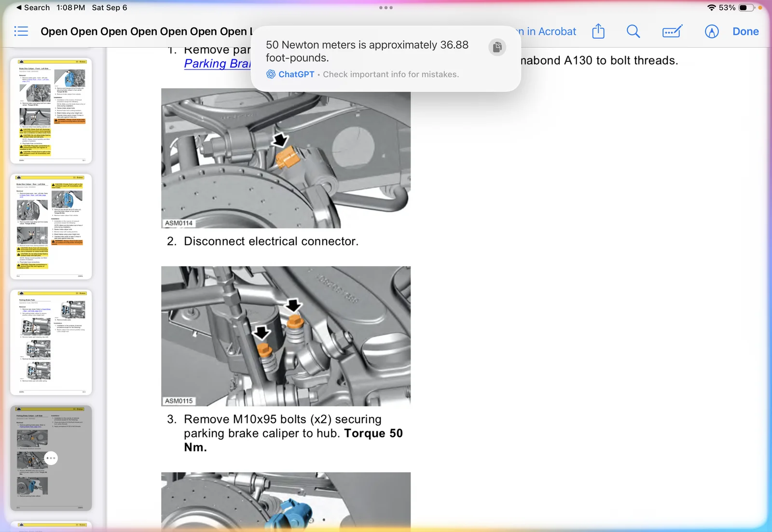Tap the battery indicator

click(x=746, y=8)
